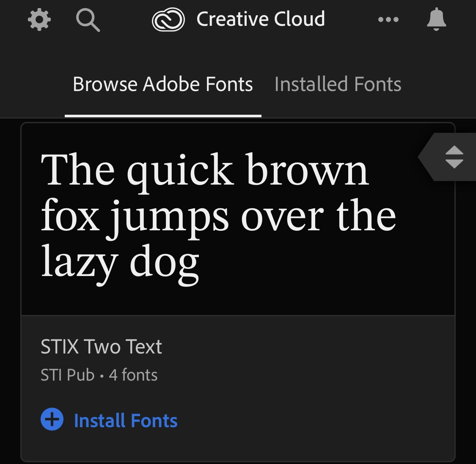Open the three-dot more options menu
The width and height of the screenshot is (476, 464).
point(388,20)
